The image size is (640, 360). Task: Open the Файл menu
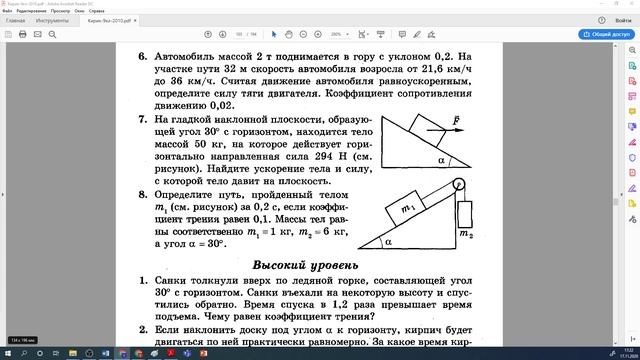7,11
